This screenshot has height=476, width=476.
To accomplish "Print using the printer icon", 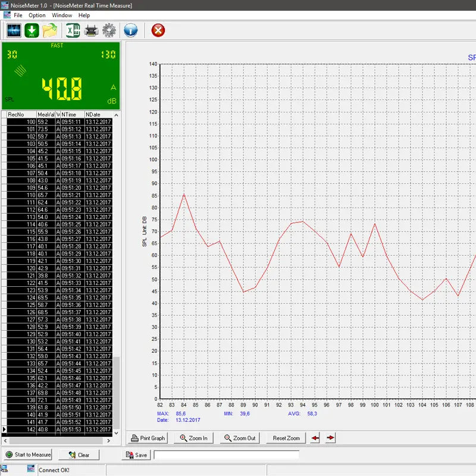I will [91, 30].
